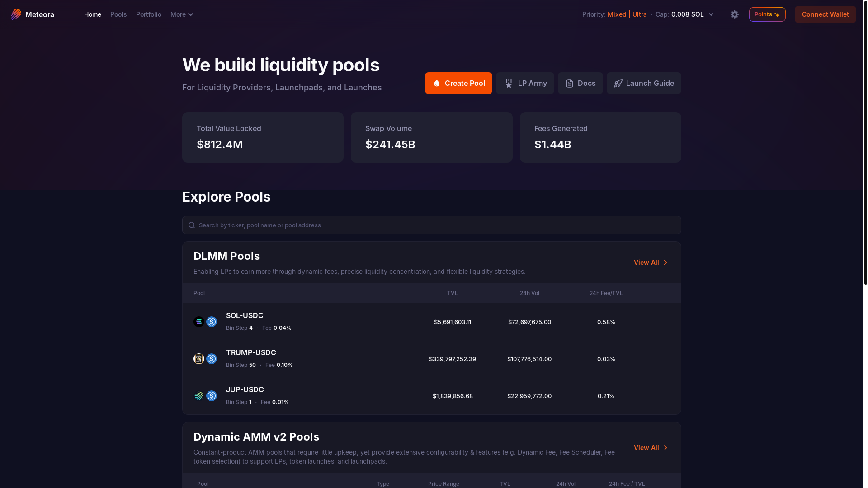
Task: Click the $339,797,252.39 TVL value
Action: click(453, 359)
